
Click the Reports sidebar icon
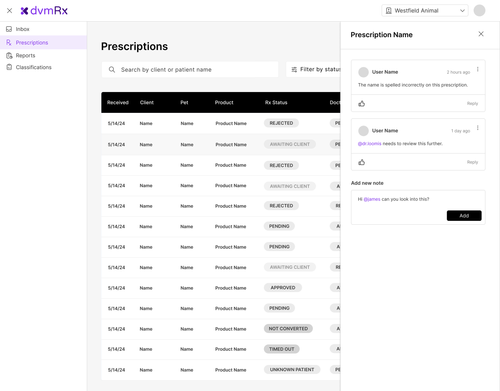coord(9,55)
